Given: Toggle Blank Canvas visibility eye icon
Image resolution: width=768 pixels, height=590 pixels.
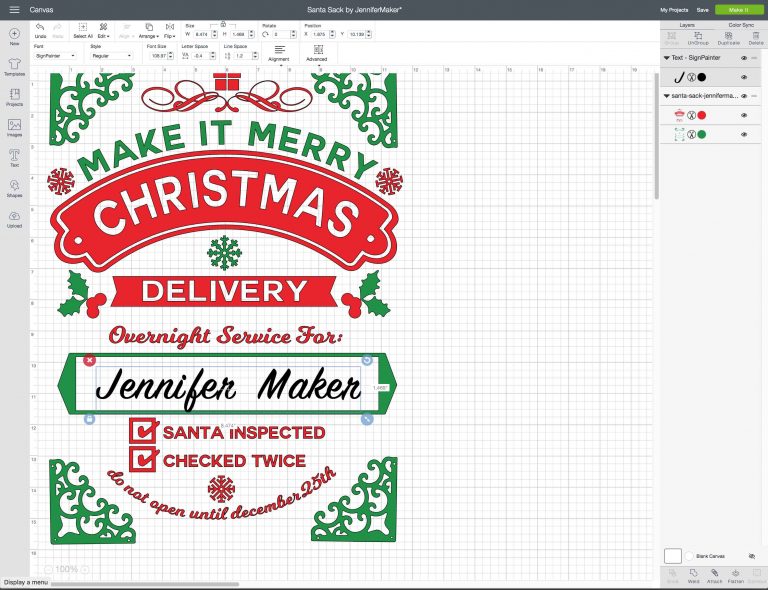Looking at the screenshot, I should pos(752,556).
